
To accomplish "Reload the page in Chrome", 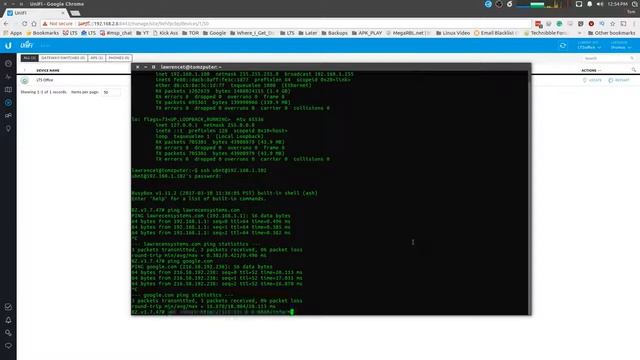I will coord(24,24).
